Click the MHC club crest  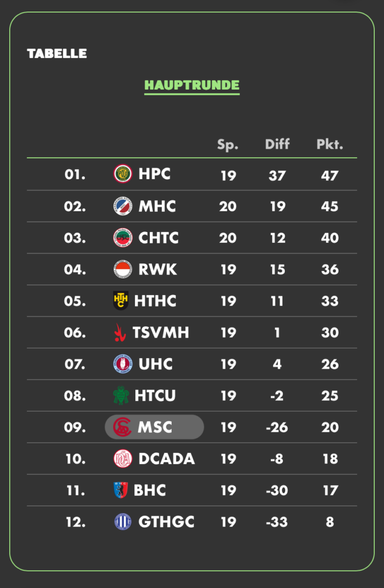[123, 206]
